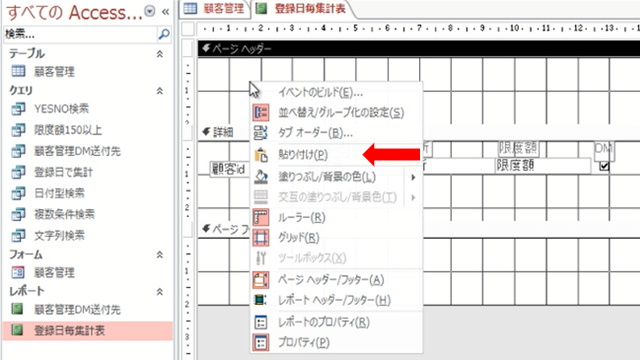Screen dimensions: 640x360
Task: Collapse the テーブル group chevron
Action: click(160, 54)
